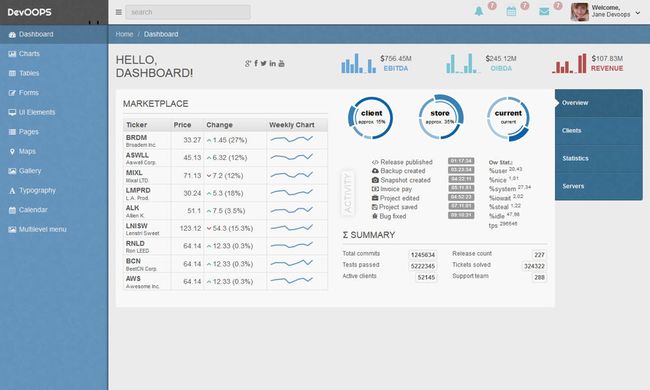
Task: Select the ASWLL ticker row
Action: tap(226, 158)
